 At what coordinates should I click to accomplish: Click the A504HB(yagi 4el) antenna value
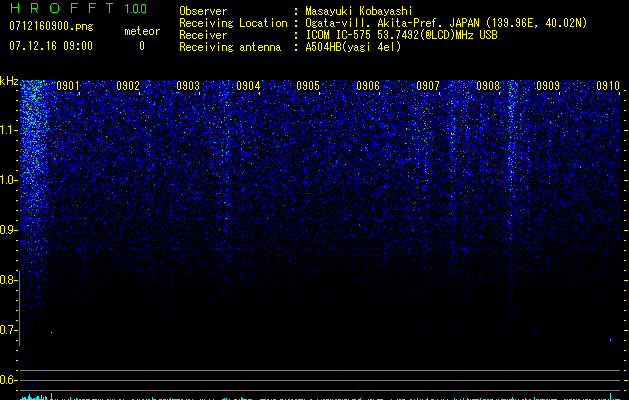click(x=353, y=47)
